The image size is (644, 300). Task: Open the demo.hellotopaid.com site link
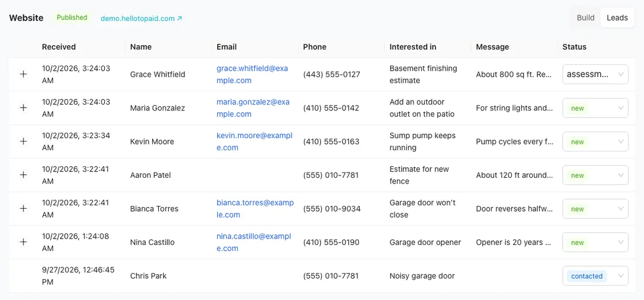coord(141,19)
